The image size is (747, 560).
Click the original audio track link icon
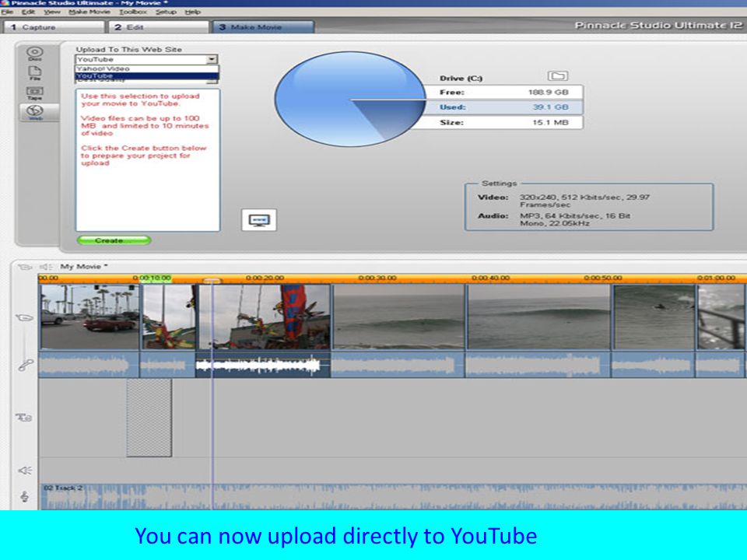point(25,366)
